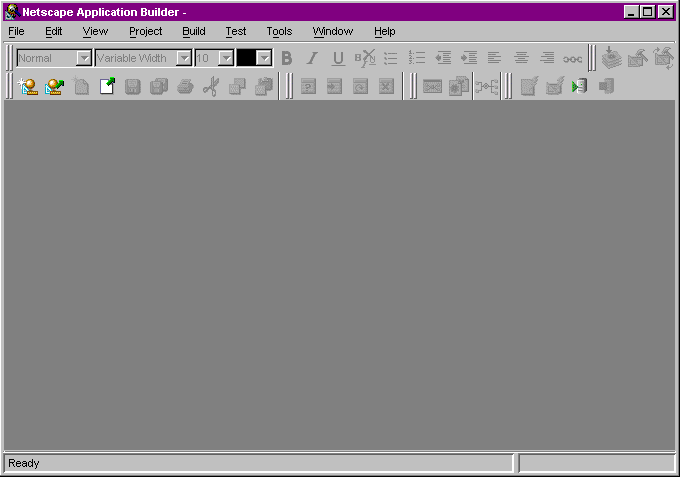Click the grayed New File icon

click(81, 86)
